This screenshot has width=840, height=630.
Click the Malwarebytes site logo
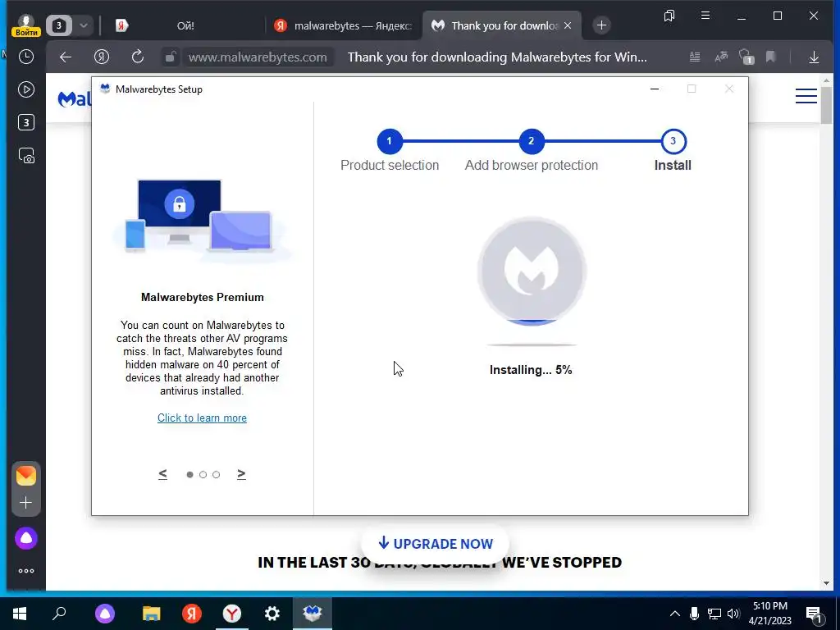(x=74, y=98)
